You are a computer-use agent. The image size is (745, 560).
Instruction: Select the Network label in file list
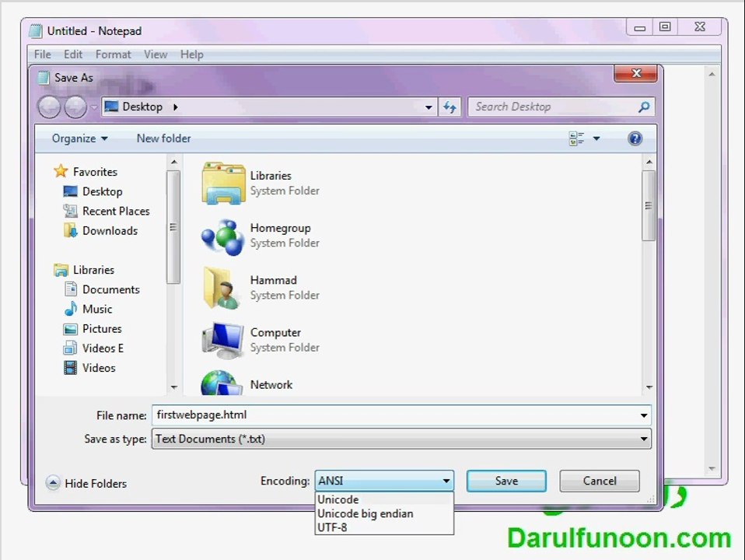point(271,384)
